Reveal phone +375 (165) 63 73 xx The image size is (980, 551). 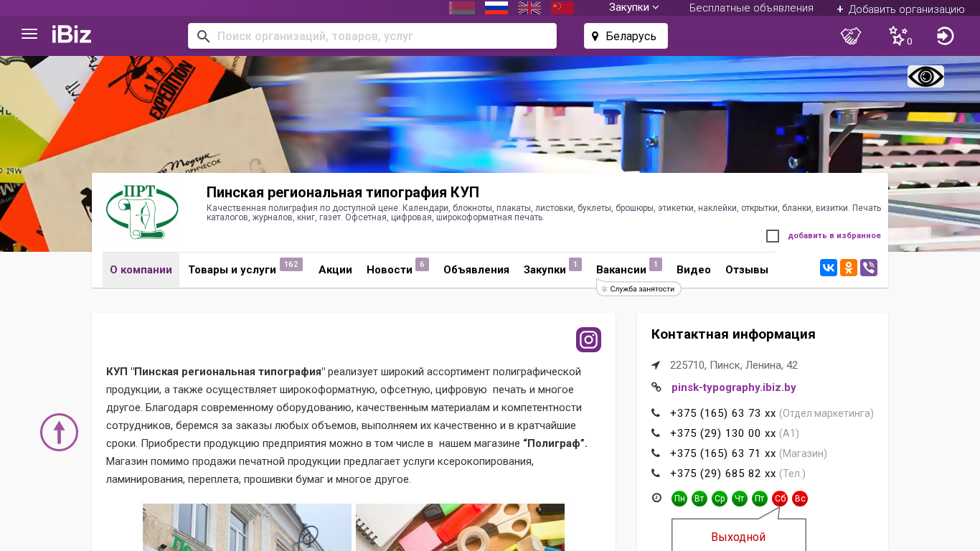click(x=723, y=413)
